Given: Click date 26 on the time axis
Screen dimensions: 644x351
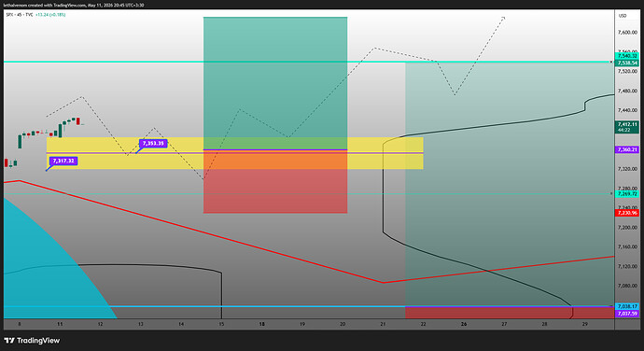Looking at the screenshot, I should (464, 324).
